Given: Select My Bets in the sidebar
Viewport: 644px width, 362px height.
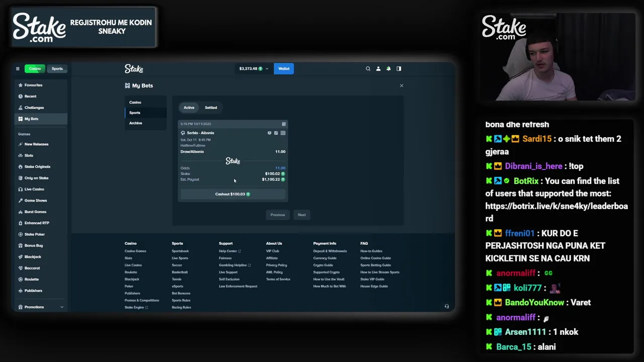Looking at the screenshot, I should [41, 119].
